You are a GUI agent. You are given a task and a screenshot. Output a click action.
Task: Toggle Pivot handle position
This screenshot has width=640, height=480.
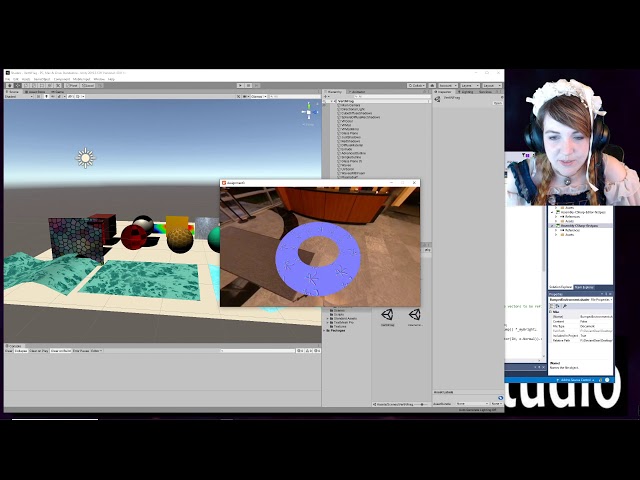coord(71,85)
